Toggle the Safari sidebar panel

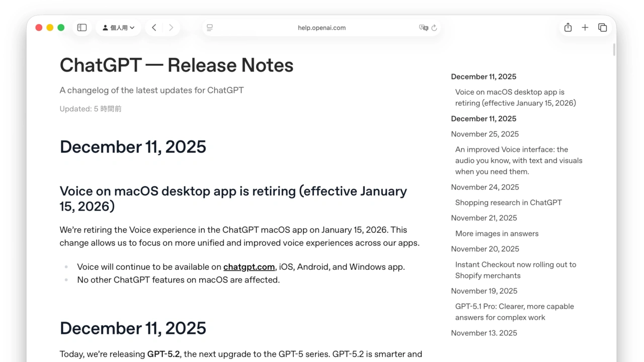click(82, 28)
